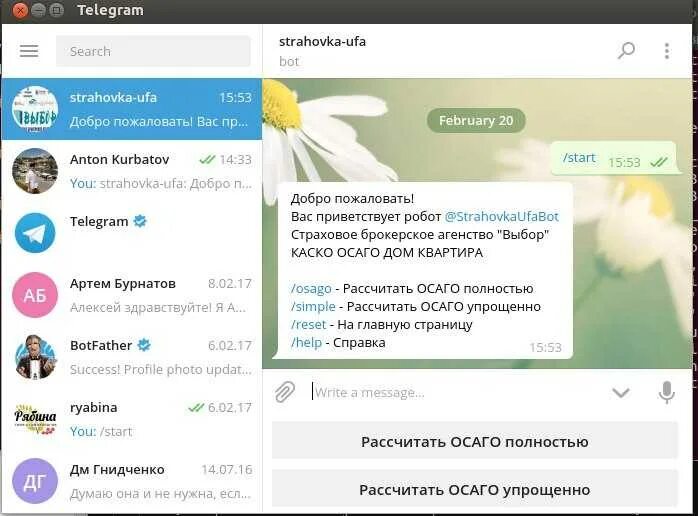Click the Search chats field
This screenshot has width=698, height=516.
pos(153,51)
